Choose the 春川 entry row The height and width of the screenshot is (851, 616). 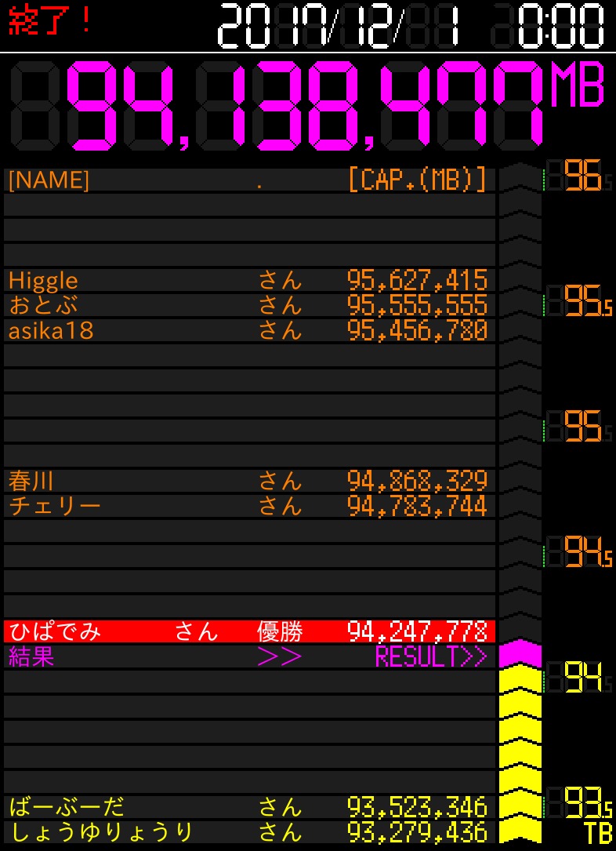tap(249, 480)
